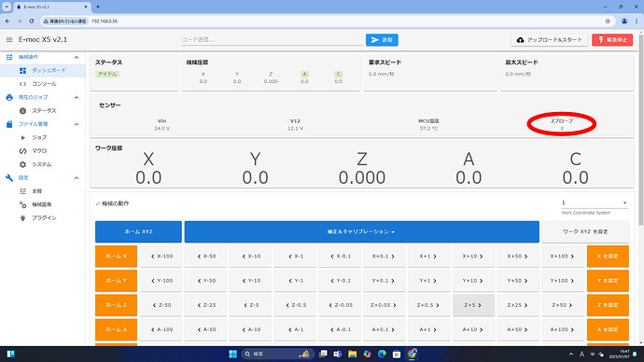This screenshot has height=362, width=644.
Task: Click the C axis badge in machine coordinates
Action: (x=338, y=75)
